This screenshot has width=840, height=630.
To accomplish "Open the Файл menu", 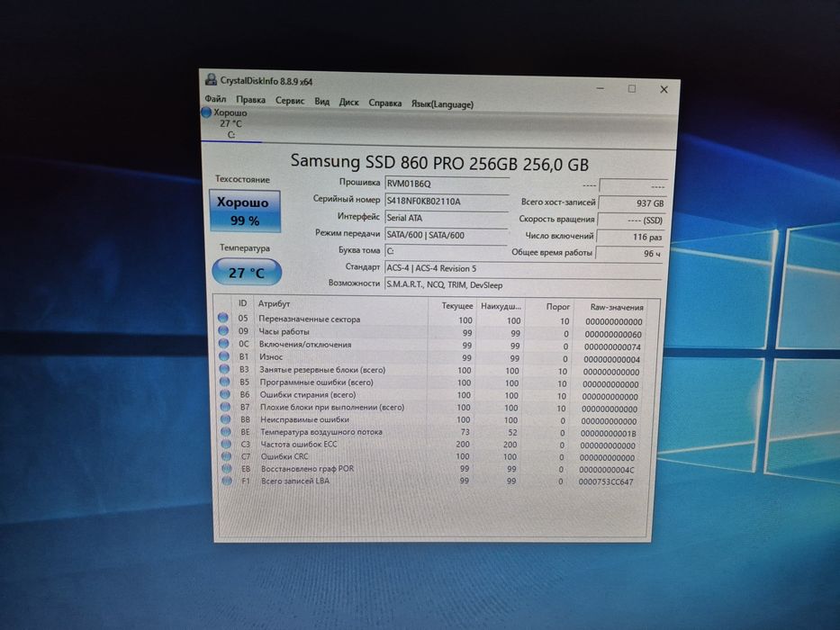I will [215, 99].
